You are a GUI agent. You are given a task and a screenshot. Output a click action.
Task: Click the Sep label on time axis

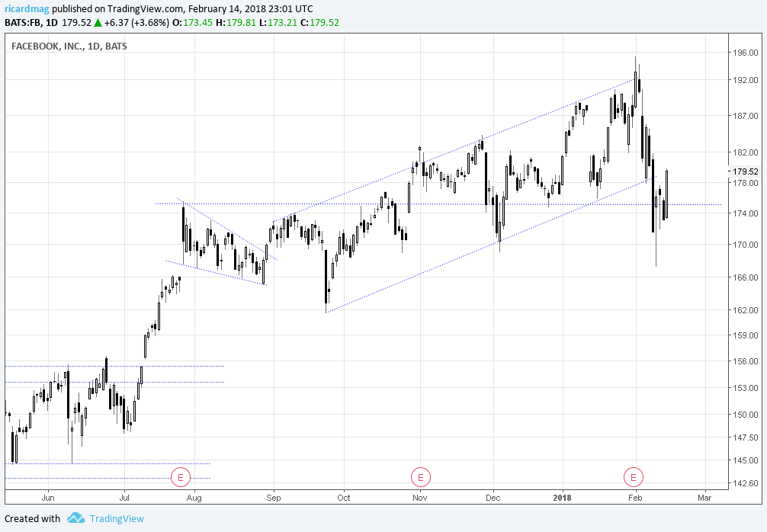pyautogui.click(x=274, y=498)
